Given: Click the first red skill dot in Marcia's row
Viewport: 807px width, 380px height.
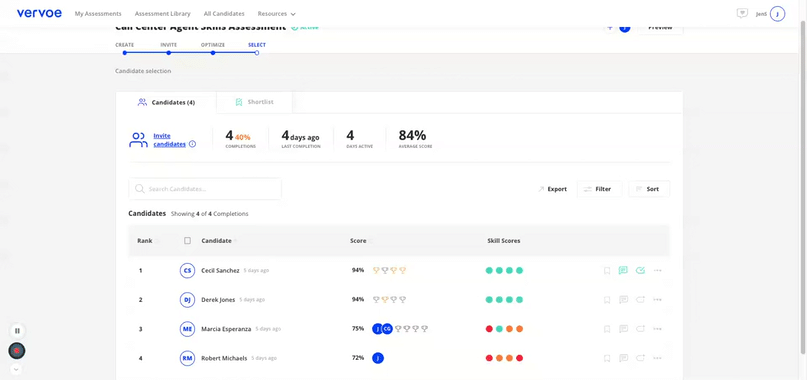Looking at the screenshot, I should tap(489, 329).
